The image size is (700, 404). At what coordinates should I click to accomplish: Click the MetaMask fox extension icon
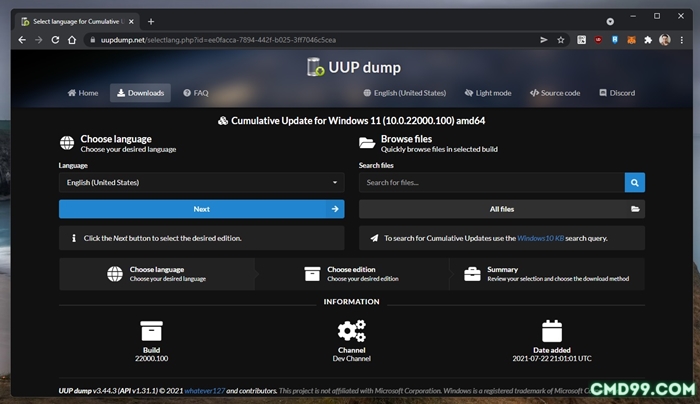point(631,40)
